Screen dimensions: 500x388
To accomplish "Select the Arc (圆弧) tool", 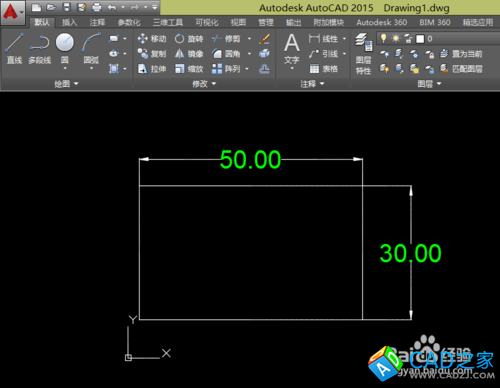I will point(91,50).
